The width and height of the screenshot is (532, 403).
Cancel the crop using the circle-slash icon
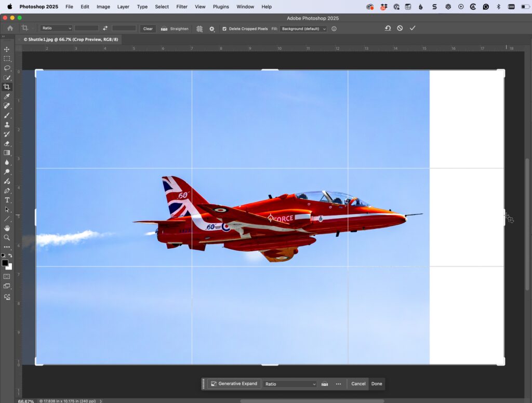point(400,29)
